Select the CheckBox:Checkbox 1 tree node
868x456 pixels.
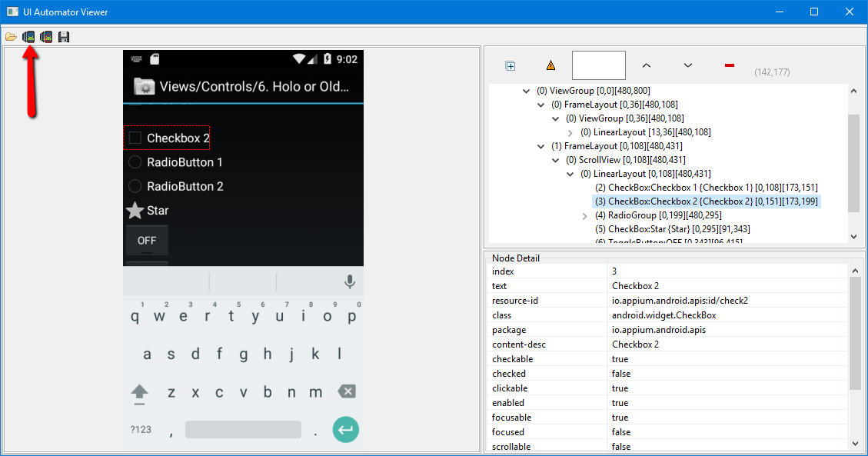pos(707,188)
